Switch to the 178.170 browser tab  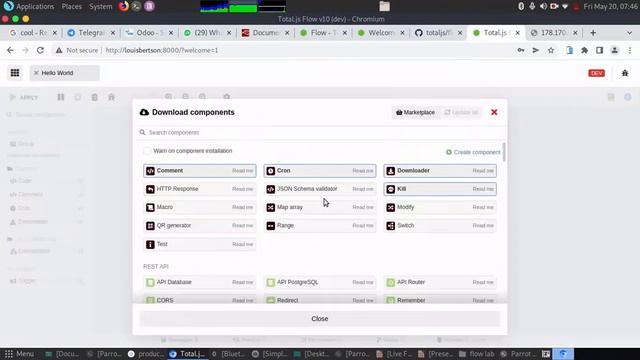(x=553, y=33)
